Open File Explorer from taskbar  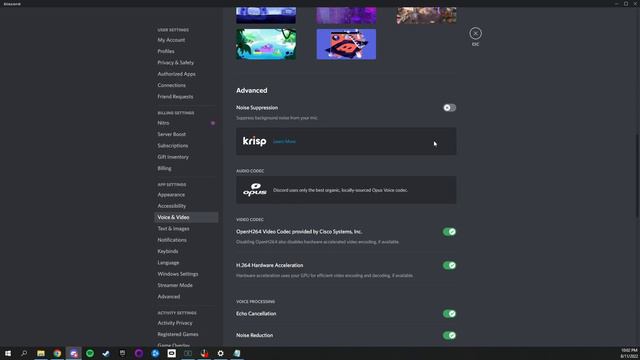41,353
